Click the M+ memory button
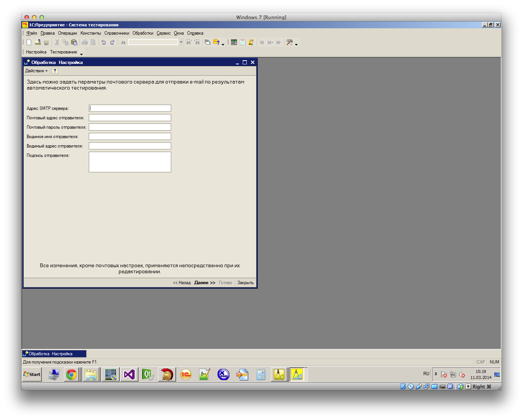Viewport: 523px width, 420px height. tap(271, 43)
